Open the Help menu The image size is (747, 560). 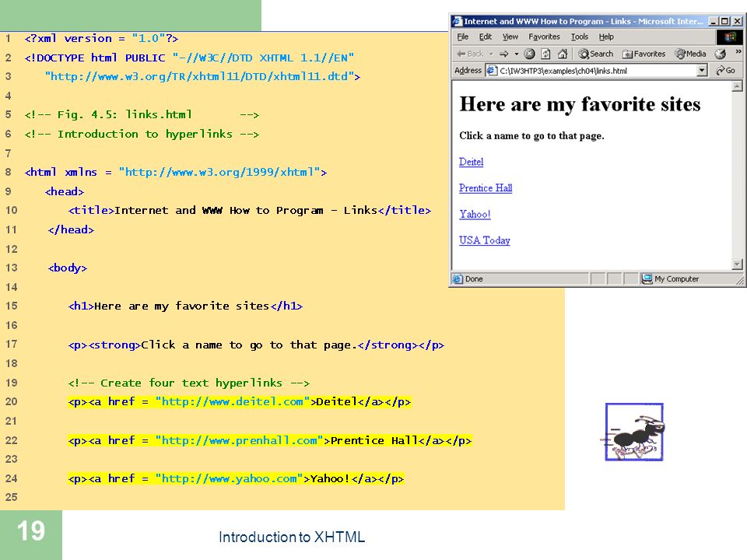(x=606, y=37)
